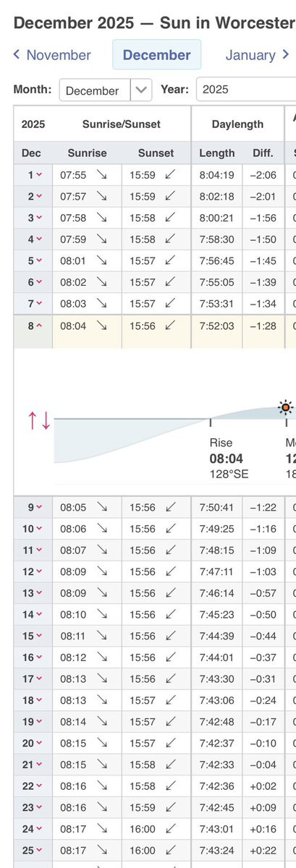296x868 pixels.
Task: Click the Sunrise/Sunset column header
Action: point(121,124)
